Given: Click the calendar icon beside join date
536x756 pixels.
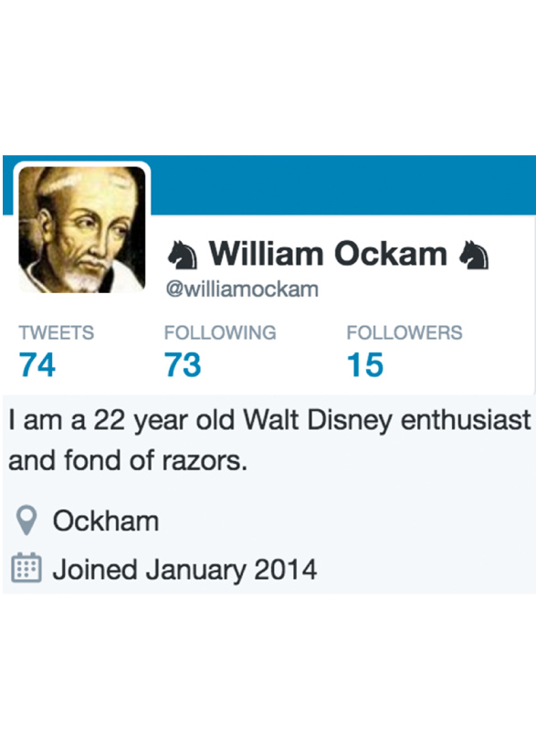Looking at the screenshot, I should pos(26,568).
